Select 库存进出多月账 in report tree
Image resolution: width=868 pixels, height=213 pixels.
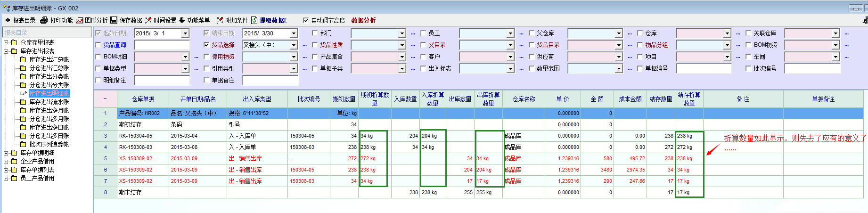coord(49,110)
